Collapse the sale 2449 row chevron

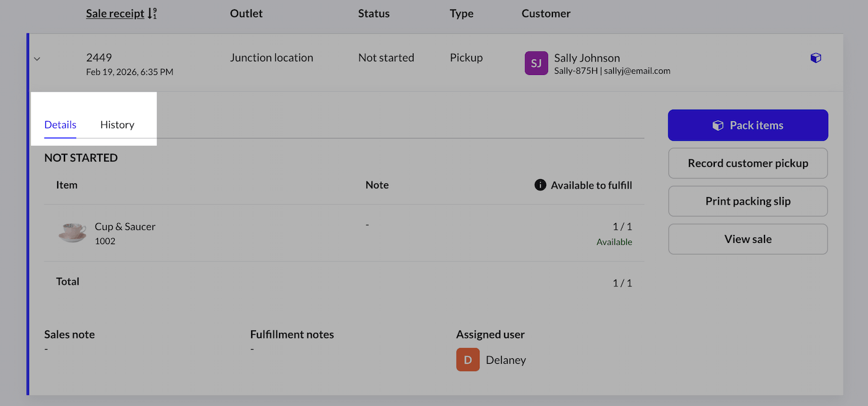pyautogui.click(x=37, y=59)
